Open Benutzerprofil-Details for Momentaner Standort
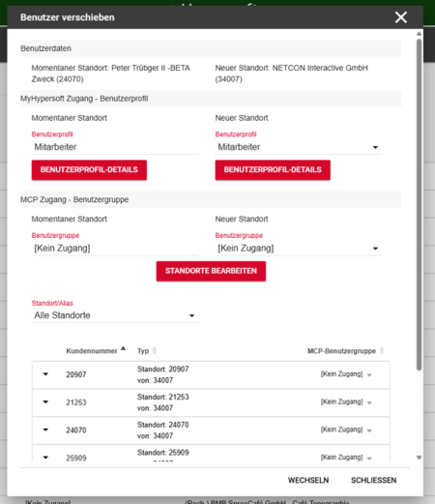The height and width of the screenshot is (504, 435). click(x=89, y=170)
